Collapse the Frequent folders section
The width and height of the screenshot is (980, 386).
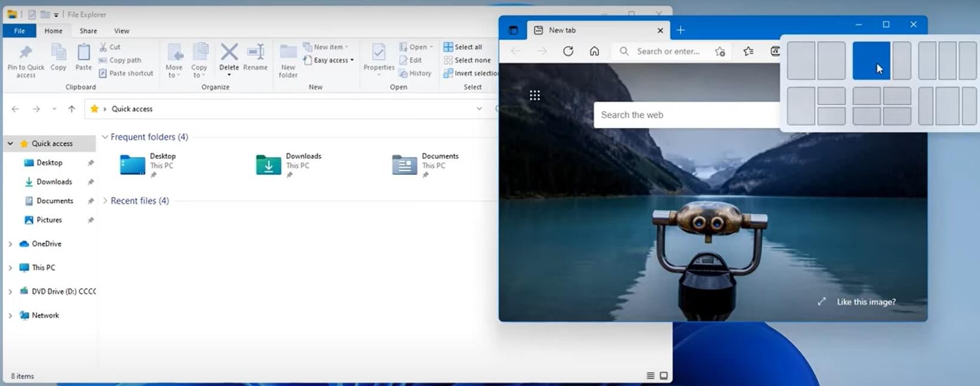click(x=105, y=137)
